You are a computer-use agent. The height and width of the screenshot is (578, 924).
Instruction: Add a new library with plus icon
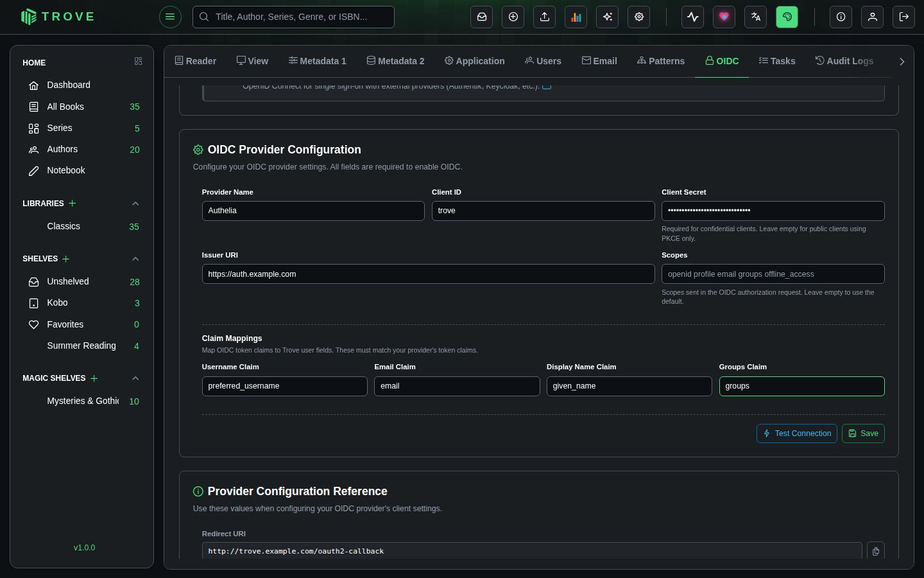point(73,203)
